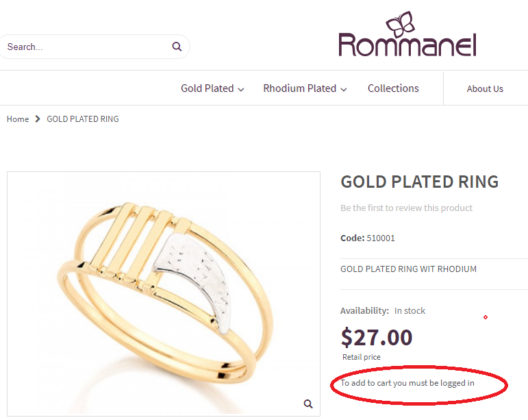This screenshot has height=420, width=528.
Task: Click the product code 510001
Action: point(381,238)
